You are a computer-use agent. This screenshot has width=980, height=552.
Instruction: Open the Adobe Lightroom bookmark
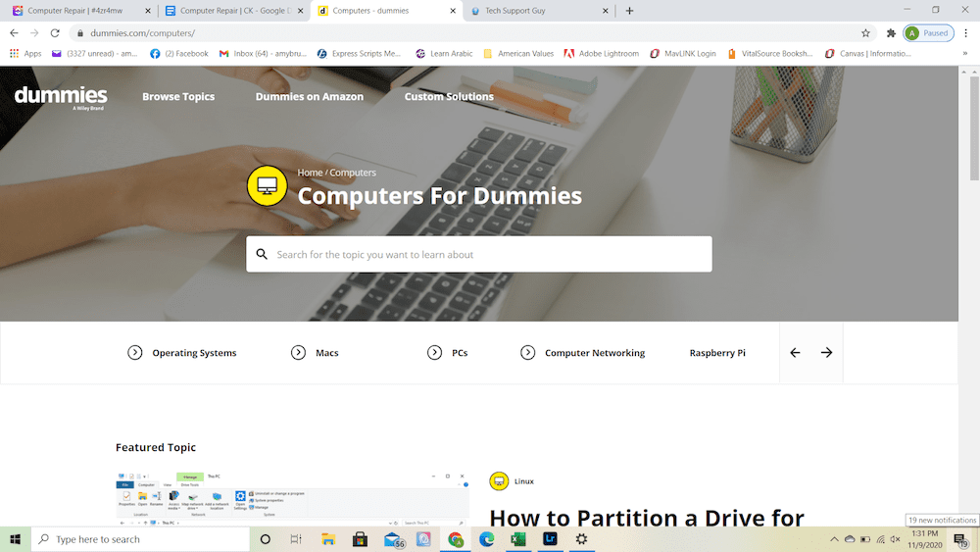click(602, 54)
